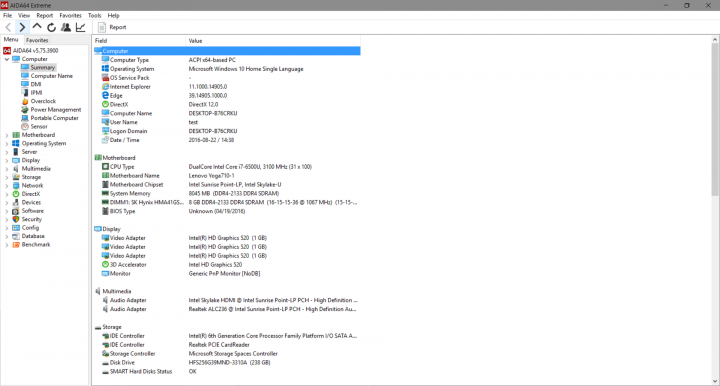This screenshot has width=720, height=386.
Task: Expand the Multimedia tree node
Action: [7, 169]
